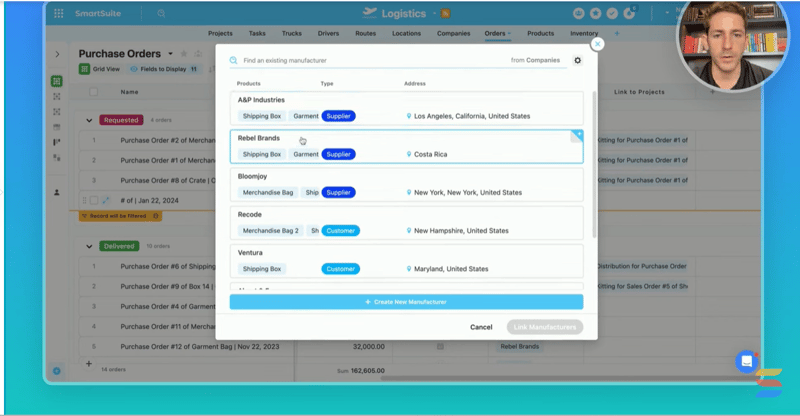Click Create New Manufacturer button
This screenshot has width=800, height=416.
tap(406, 302)
